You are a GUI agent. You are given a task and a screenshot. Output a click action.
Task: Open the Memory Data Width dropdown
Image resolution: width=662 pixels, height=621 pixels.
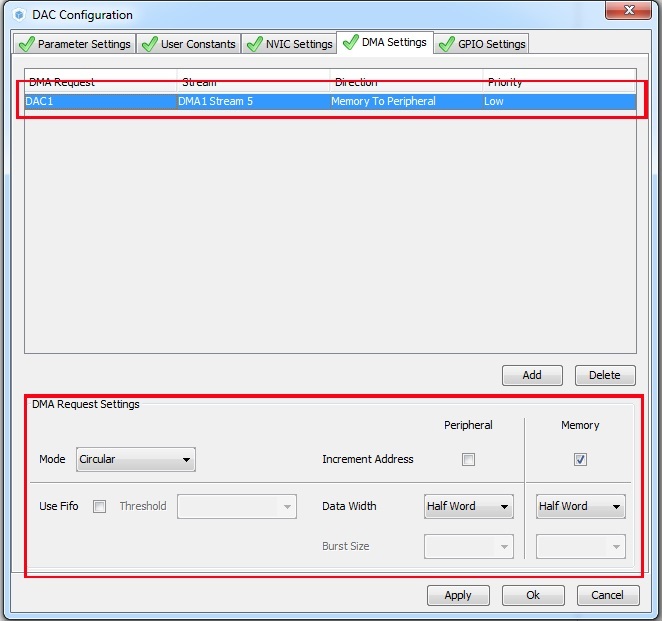click(581, 507)
